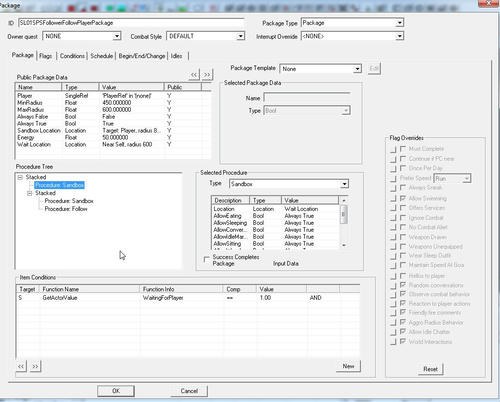Image resolution: width=500 pixels, height=402 pixels.
Task: Toggle the Allow Swimming flag checkbox
Action: (x=403, y=198)
